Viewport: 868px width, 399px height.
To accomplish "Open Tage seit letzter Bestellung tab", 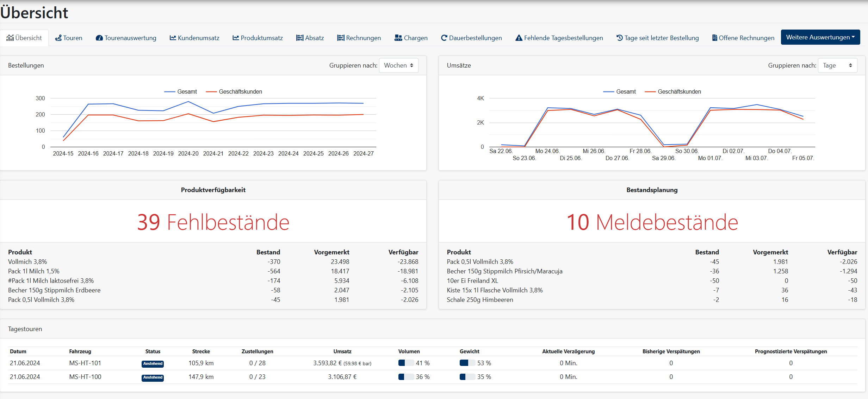I will click(658, 38).
